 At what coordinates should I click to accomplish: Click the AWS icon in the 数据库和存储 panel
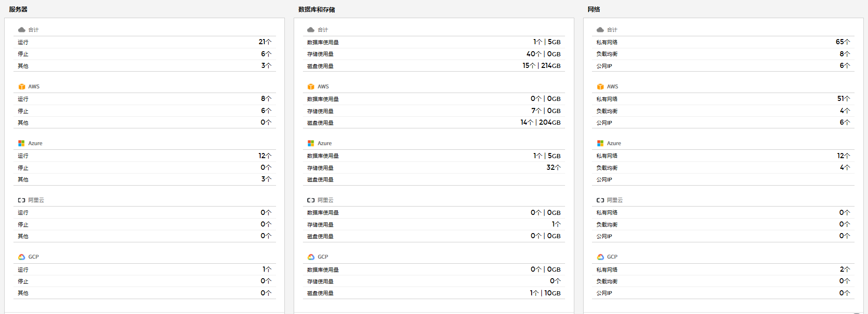click(x=311, y=87)
